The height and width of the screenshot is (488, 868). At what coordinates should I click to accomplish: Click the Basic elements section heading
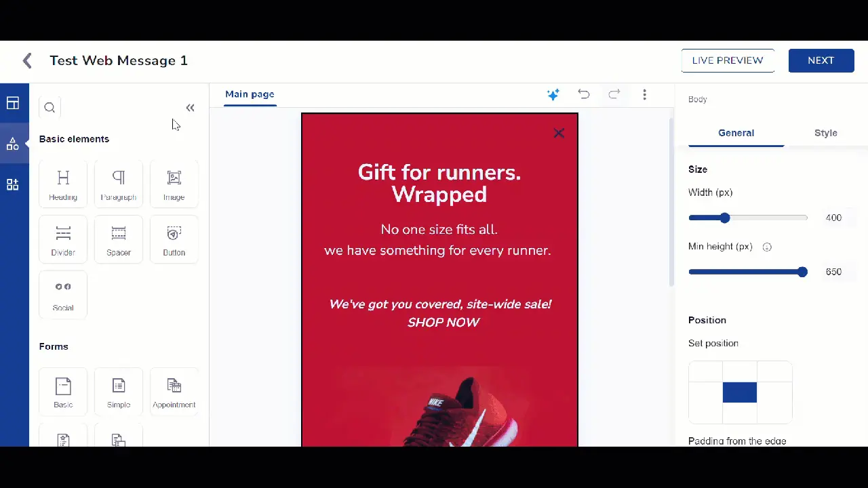[74, 139]
